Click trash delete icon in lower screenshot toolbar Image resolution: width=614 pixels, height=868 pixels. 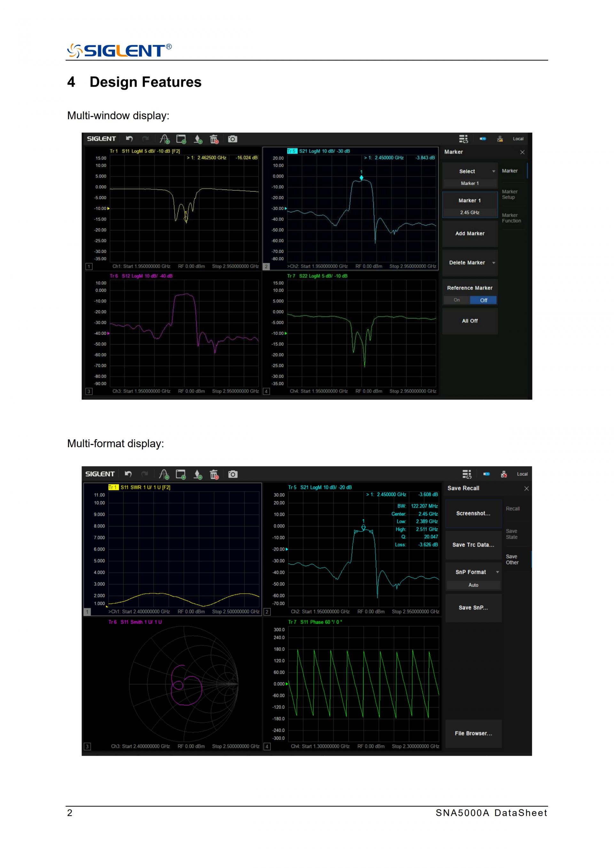coord(214,474)
